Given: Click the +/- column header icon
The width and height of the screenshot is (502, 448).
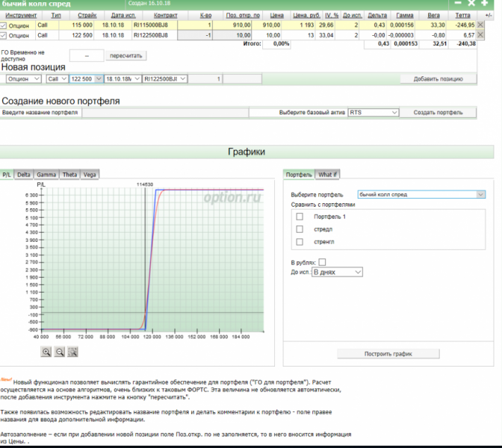Looking at the screenshot, I should (489, 15).
